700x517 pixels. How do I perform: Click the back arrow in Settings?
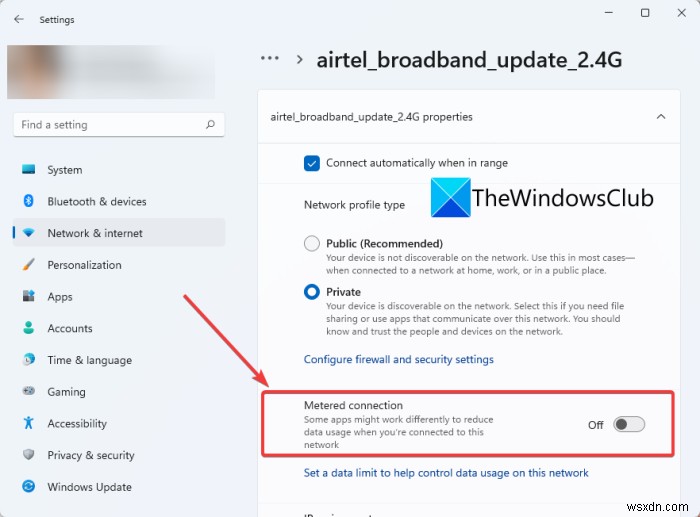pos(19,19)
